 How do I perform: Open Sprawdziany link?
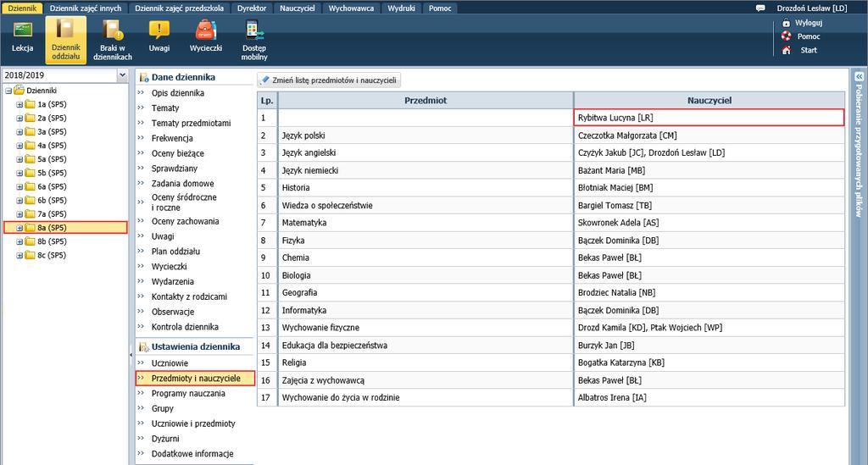[x=175, y=168]
